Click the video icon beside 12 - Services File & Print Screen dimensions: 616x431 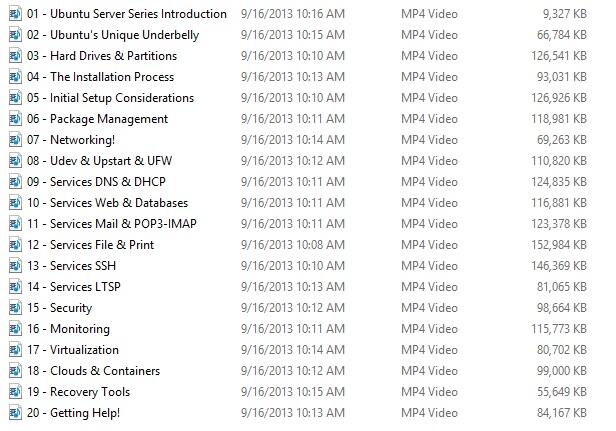[15, 245]
